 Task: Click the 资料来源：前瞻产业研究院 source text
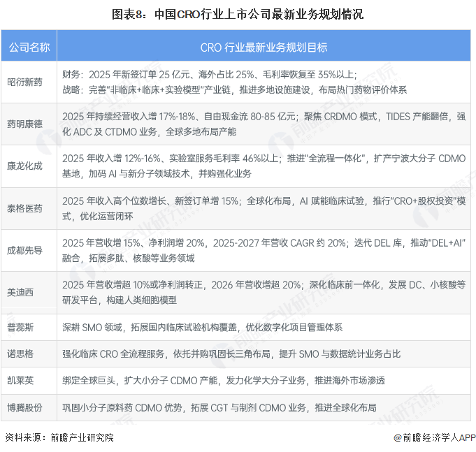click(59, 438)
